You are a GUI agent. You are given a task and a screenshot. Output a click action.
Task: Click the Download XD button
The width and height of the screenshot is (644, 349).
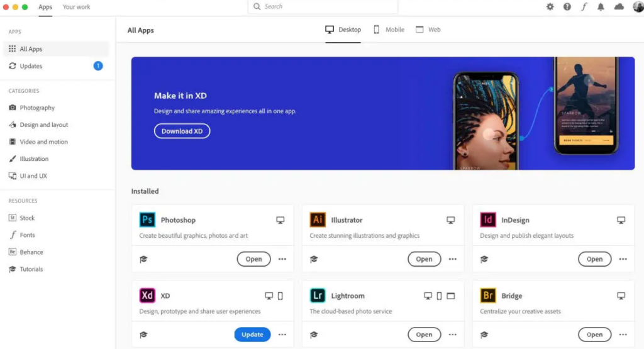pyautogui.click(x=182, y=131)
